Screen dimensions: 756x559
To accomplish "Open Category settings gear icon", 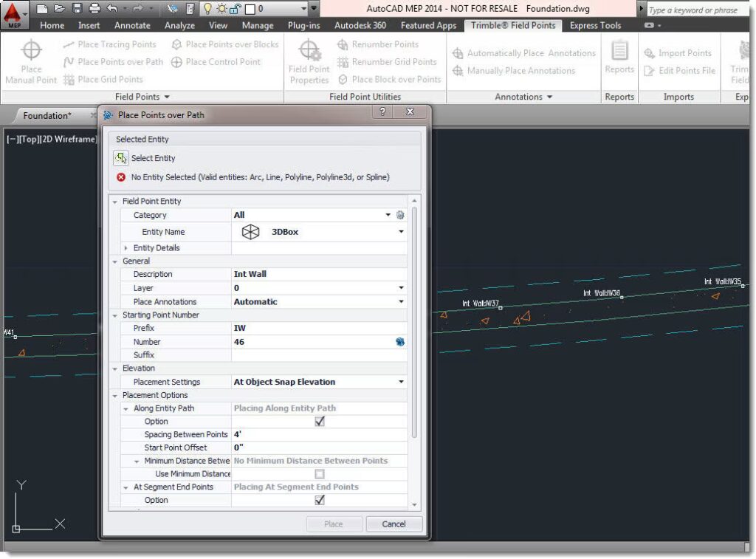I will pyautogui.click(x=400, y=216).
